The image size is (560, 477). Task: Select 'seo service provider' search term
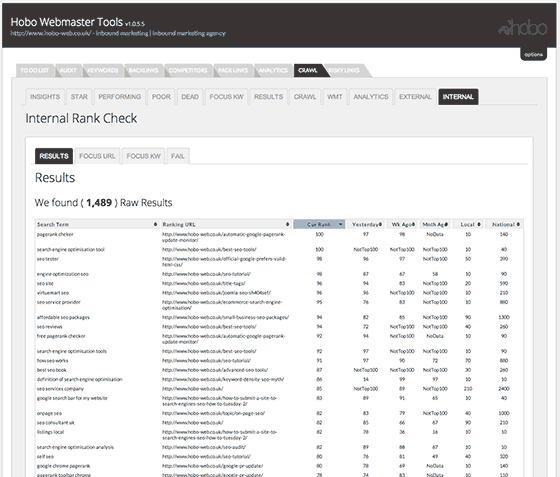[59, 302]
